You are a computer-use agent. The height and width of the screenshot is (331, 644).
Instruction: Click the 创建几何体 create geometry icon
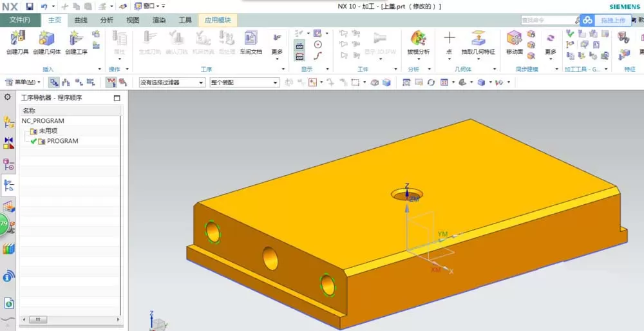[46, 38]
